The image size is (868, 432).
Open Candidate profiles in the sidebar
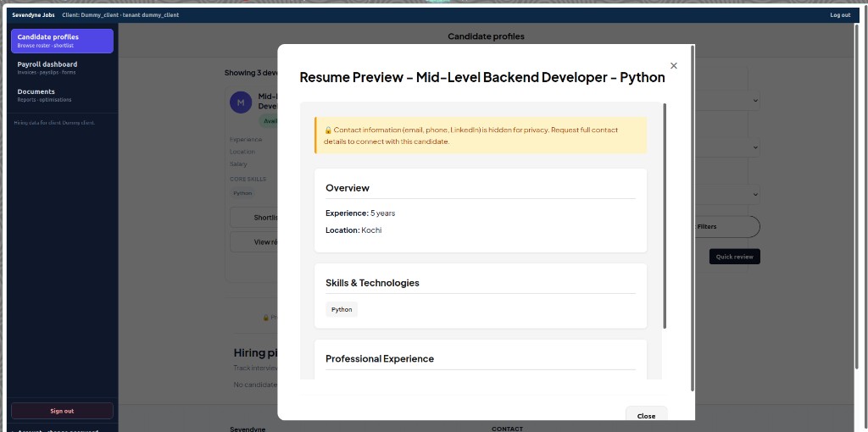point(62,41)
